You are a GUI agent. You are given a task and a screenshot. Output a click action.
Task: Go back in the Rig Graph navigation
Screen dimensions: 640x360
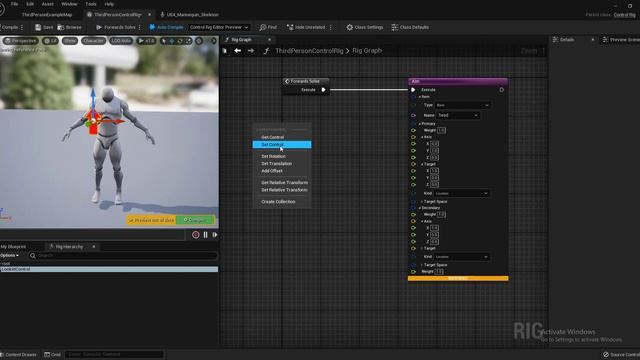tap(238, 51)
